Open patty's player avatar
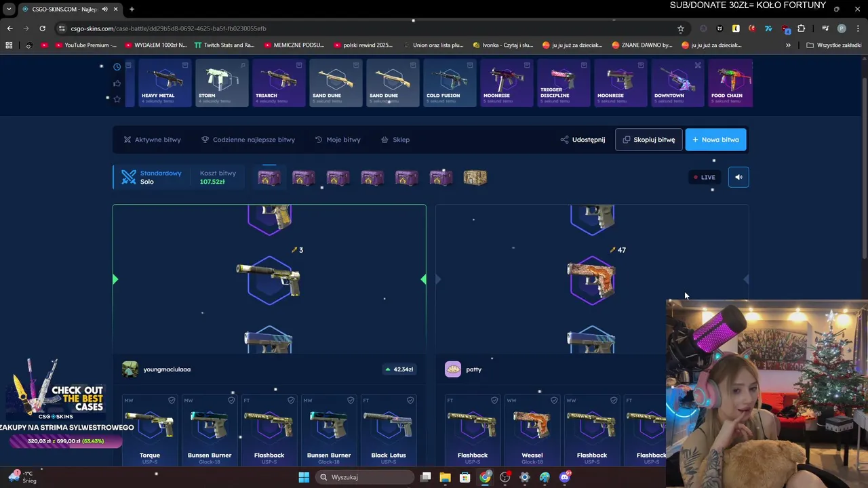 pyautogui.click(x=453, y=369)
